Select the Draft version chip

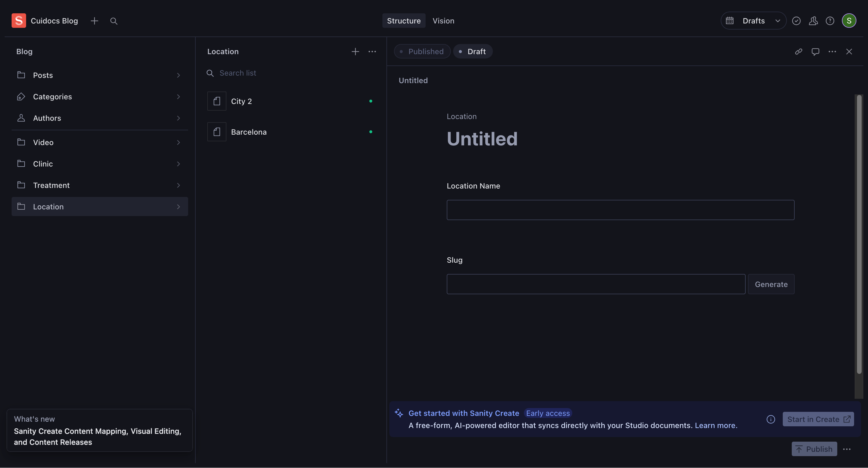coord(472,52)
